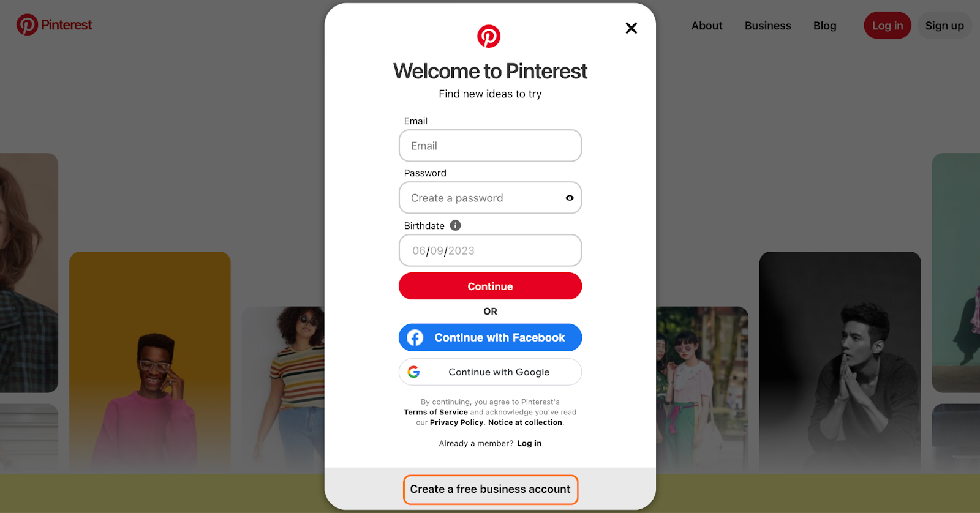Click the Log in link beside Already a member
The width and height of the screenshot is (980, 513).
tap(529, 443)
